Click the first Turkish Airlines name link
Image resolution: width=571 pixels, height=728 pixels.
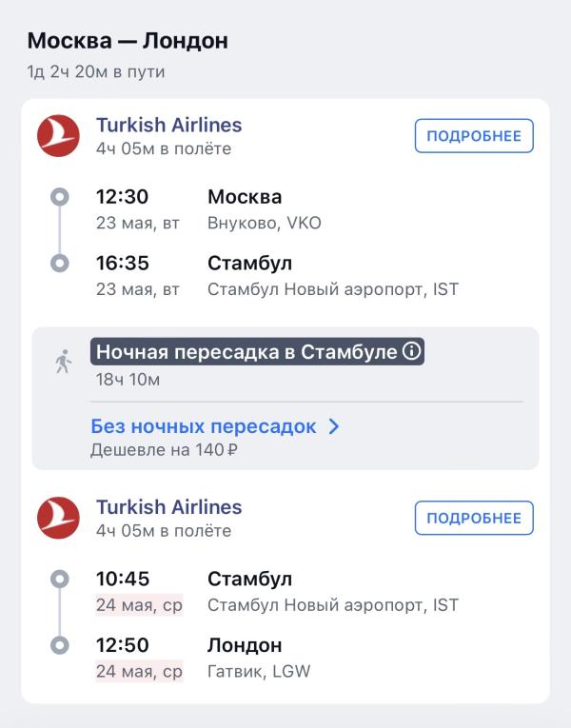click(169, 125)
